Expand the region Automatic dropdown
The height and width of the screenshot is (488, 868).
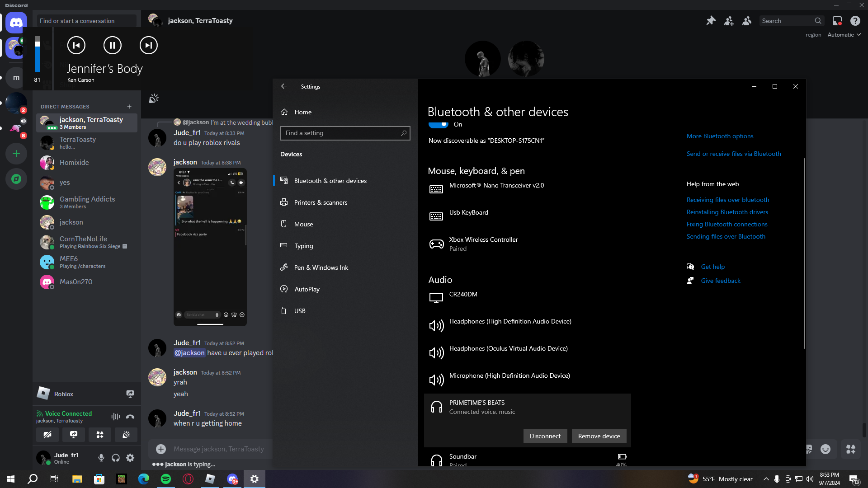[844, 35]
